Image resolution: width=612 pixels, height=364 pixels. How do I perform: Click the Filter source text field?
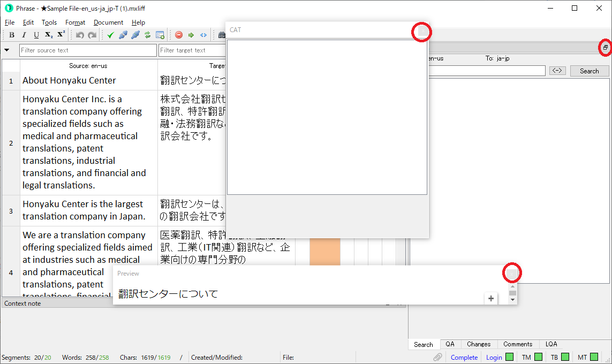pos(88,50)
